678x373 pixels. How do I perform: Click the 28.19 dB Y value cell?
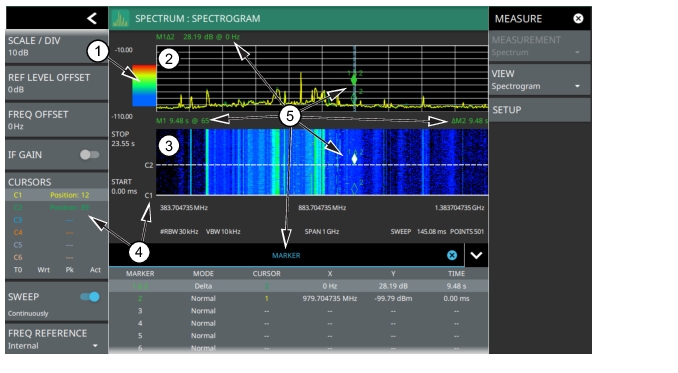coord(393,286)
